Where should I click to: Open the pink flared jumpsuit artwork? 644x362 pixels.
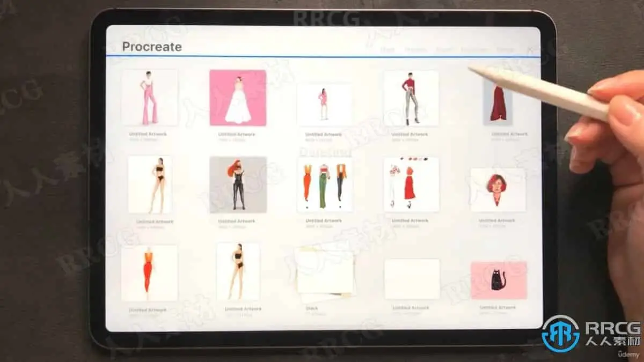149,98
